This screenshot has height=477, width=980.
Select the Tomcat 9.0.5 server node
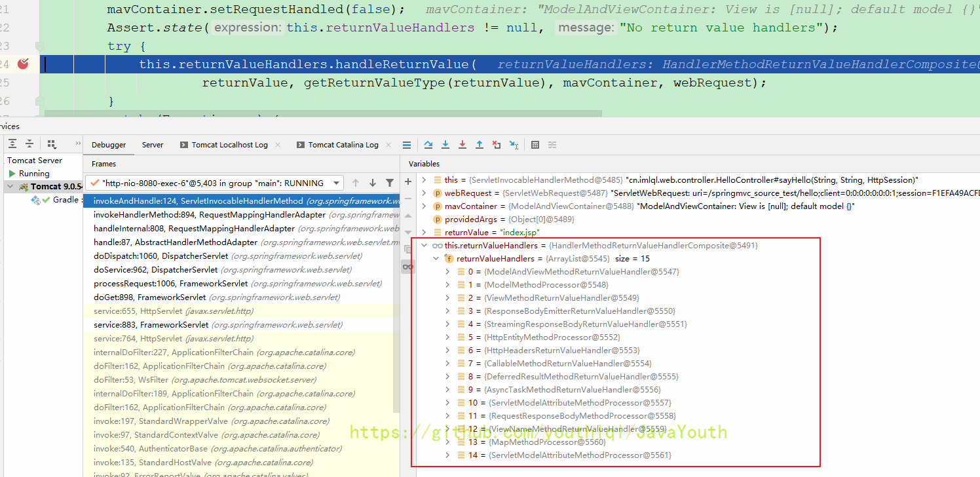(55, 187)
